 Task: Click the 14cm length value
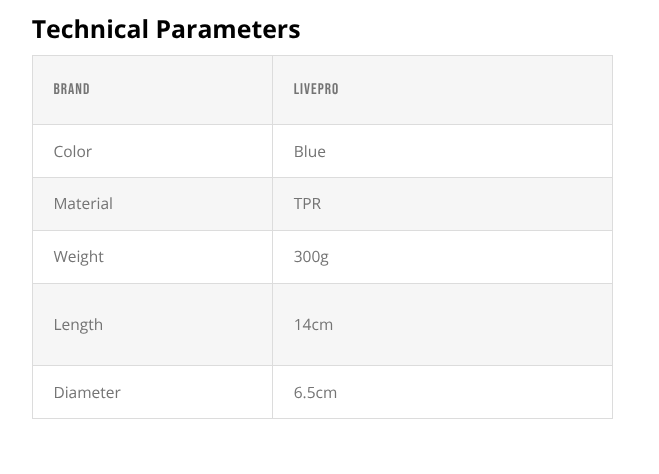(314, 325)
